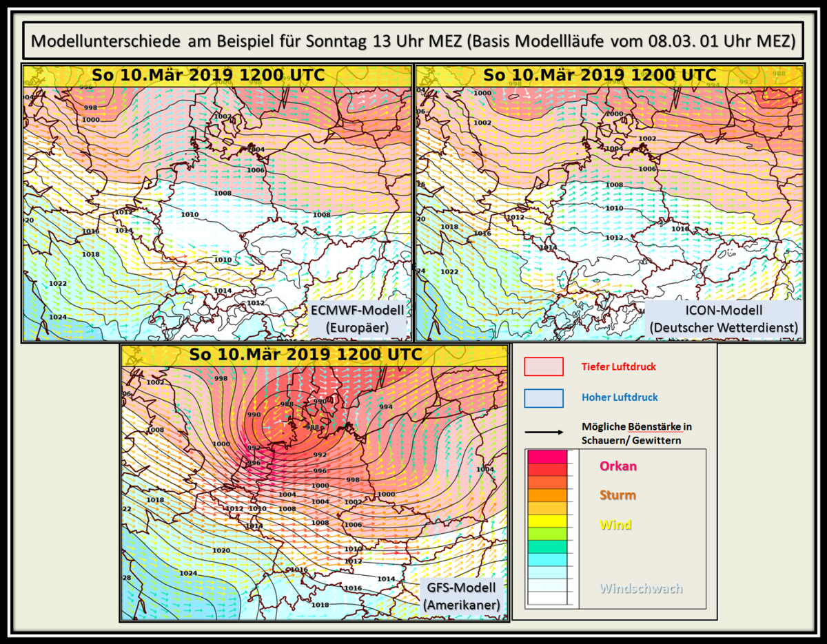Click the '1020' isobar label in GFS map
This screenshot has width=827, height=644.
[x=221, y=550]
